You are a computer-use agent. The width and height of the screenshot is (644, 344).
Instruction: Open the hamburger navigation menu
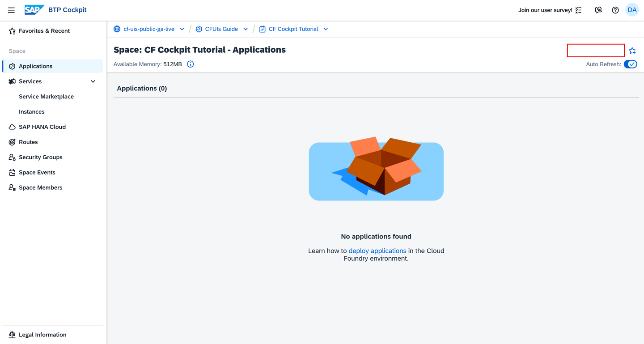11,10
